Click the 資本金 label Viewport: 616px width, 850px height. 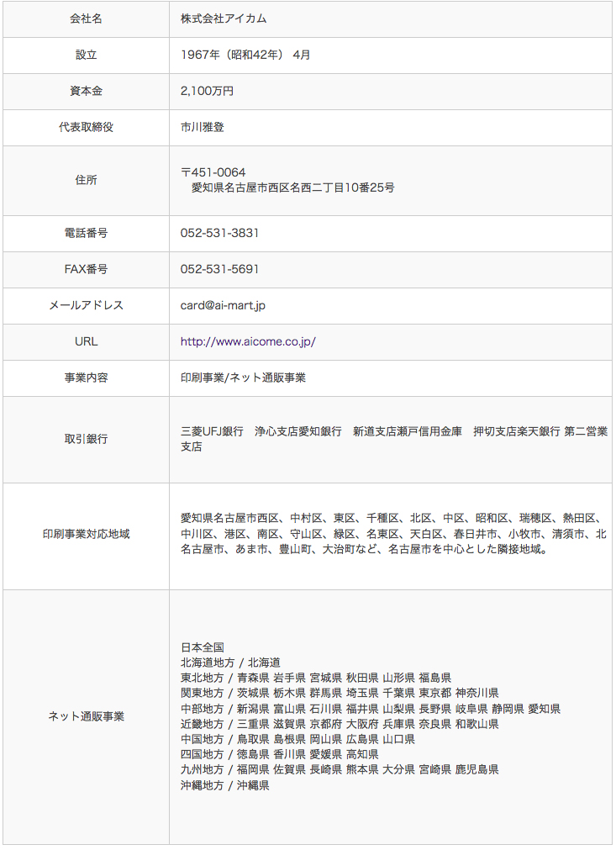click(x=87, y=92)
